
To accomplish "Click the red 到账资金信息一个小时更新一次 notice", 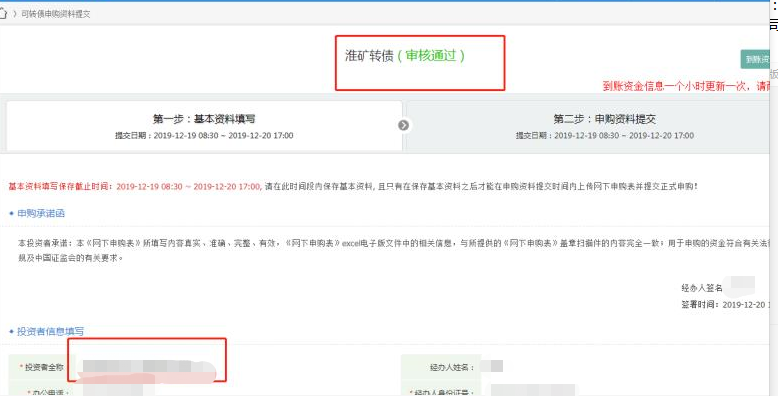I will [687, 86].
